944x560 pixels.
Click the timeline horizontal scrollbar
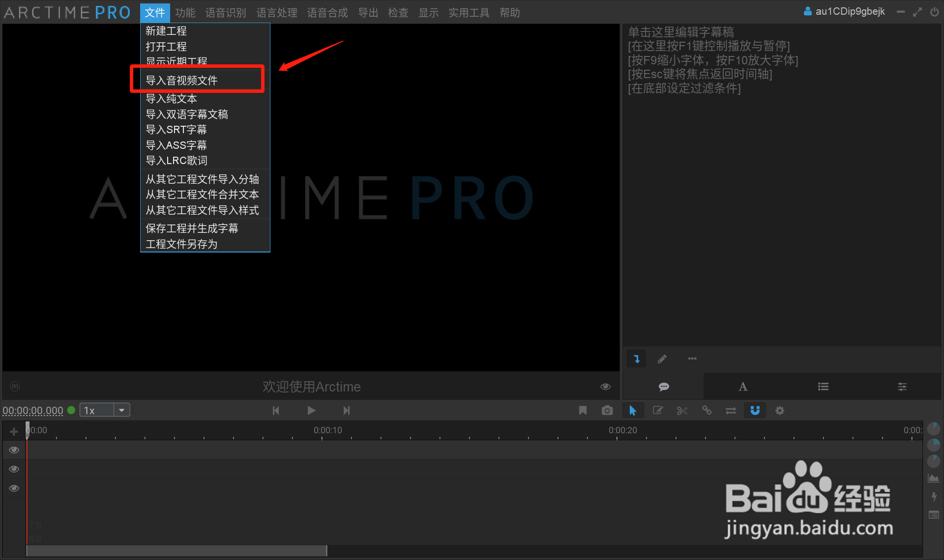coord(177,551)
